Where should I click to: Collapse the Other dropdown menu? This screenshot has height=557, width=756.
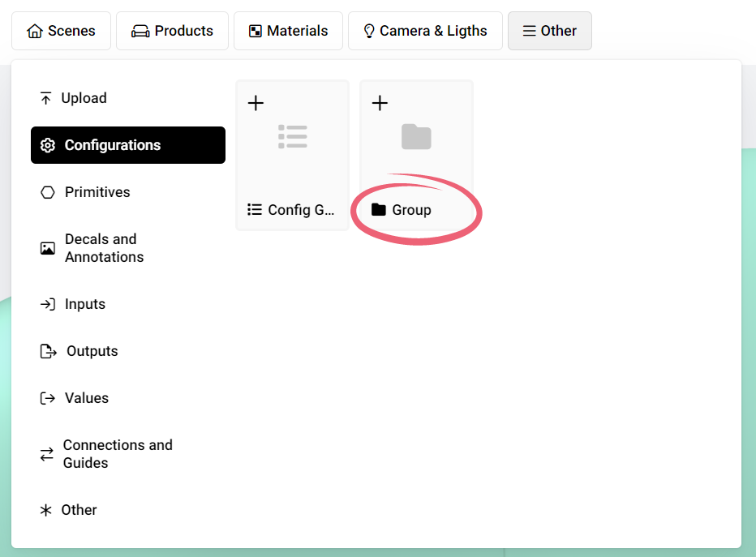tap(549, 31)
